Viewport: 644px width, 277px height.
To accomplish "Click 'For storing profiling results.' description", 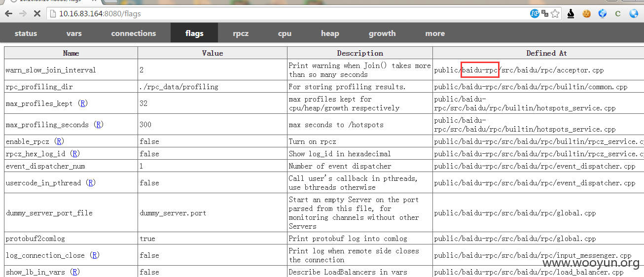I will pos(347,87).
